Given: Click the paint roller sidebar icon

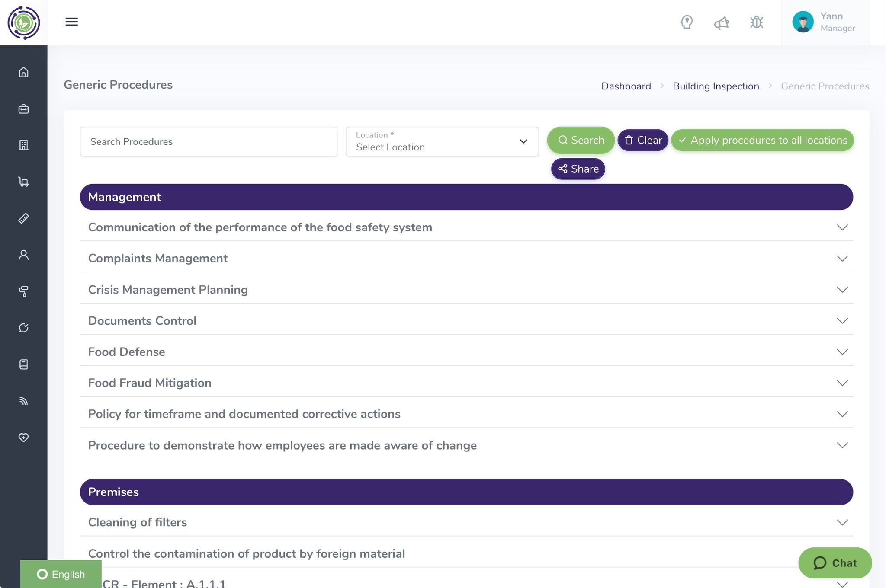Looking at the screenshot, I should (24, 291).
